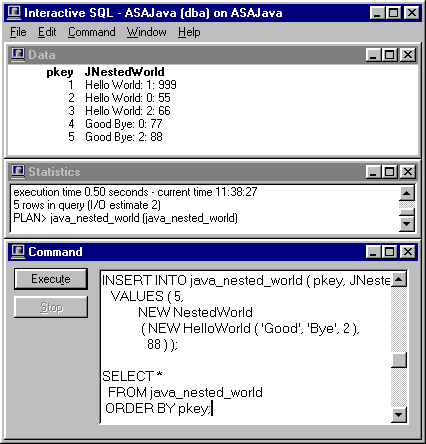Click the 'NEW NestedWorld' line
The width and height of the screenshot is (426, 444).
point(195,312)
